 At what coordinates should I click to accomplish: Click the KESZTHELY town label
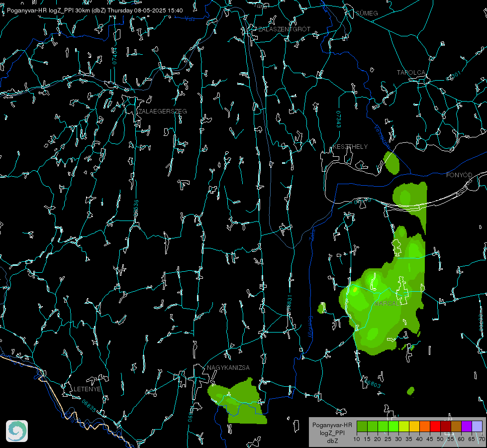click(350, 147)
